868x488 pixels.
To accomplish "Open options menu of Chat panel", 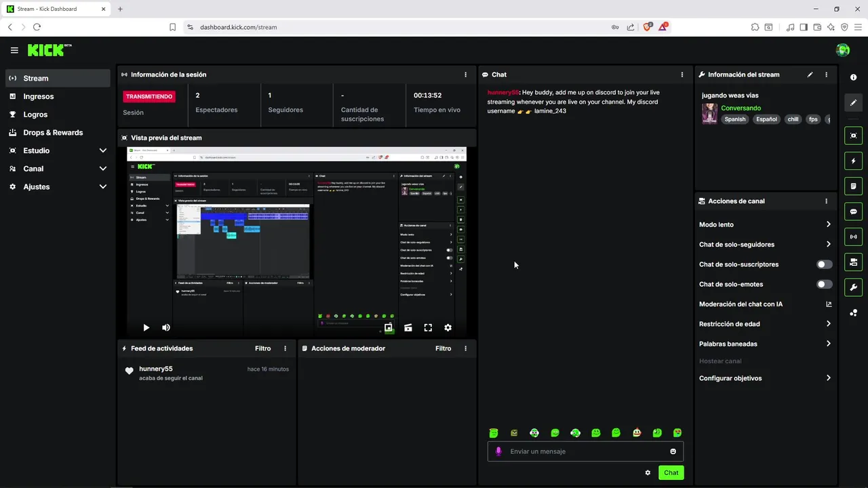I will [682, 75].
